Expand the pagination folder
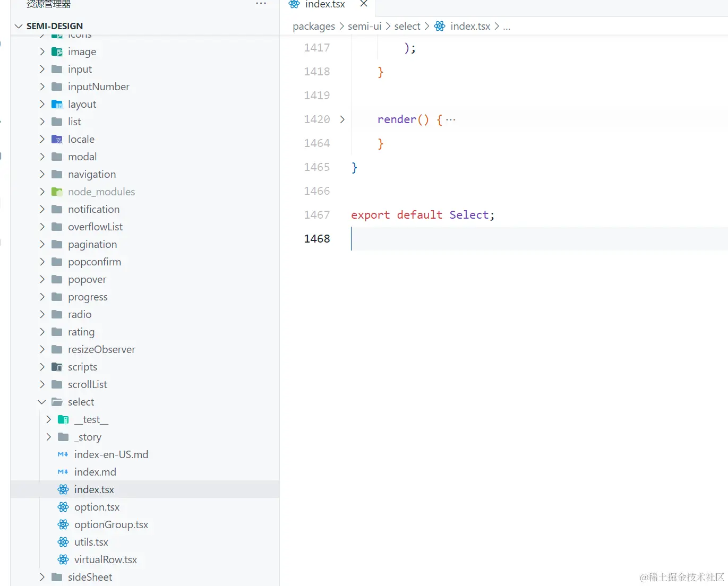 [x=42, y=244]
